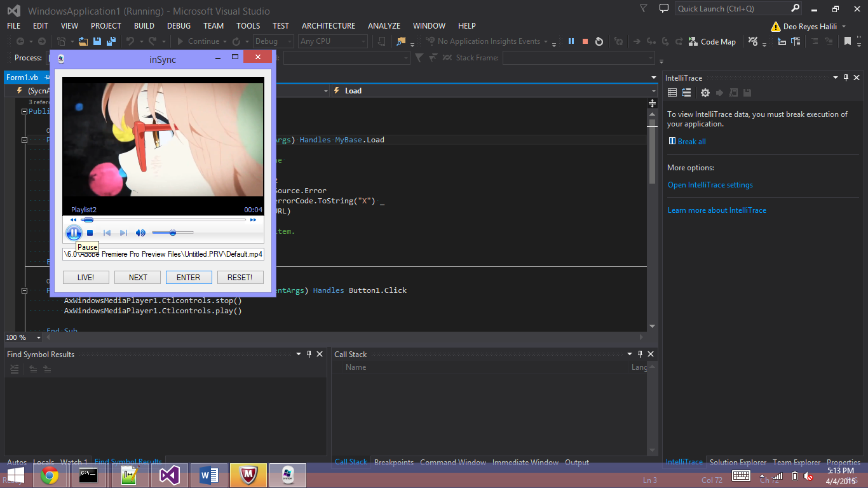Open the IntelliTrace window options arrow
This screenshot has height=488, width=868.
pos(836,78)
